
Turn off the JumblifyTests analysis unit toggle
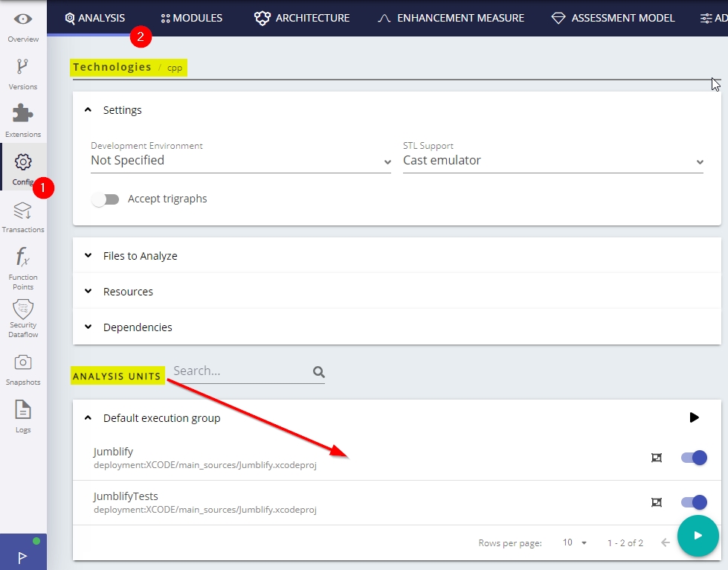pyautogui.click(x=694, y=502)
